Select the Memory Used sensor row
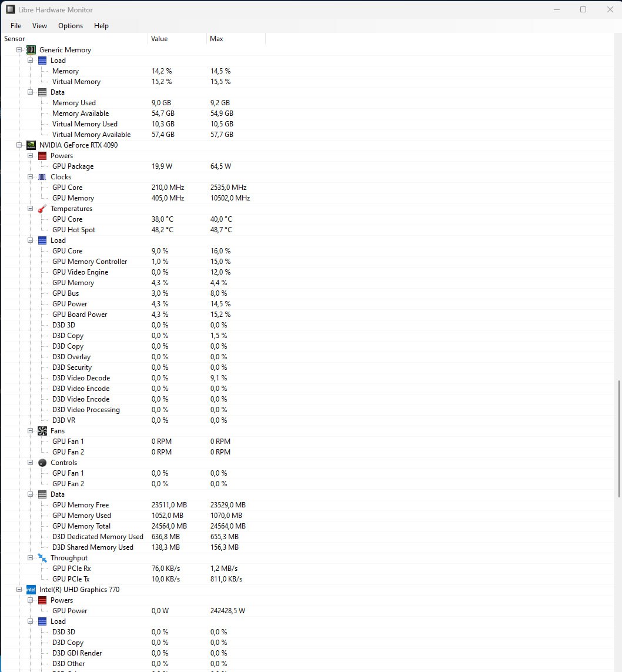This screenshot has width=622, height=672. tap(307, 103)
